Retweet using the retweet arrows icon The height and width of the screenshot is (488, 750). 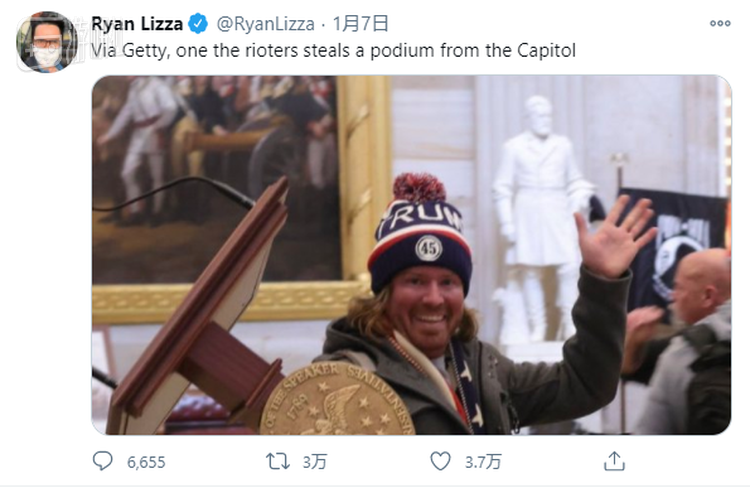pyautogui.click(x=278, y=462)
